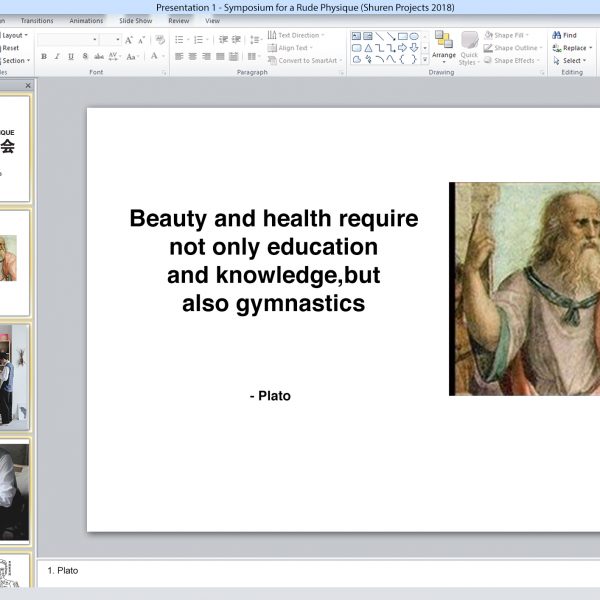Expand the Replace dropdown arrow
Viewport: 600px width, 600px height.
tap(592, 48)
